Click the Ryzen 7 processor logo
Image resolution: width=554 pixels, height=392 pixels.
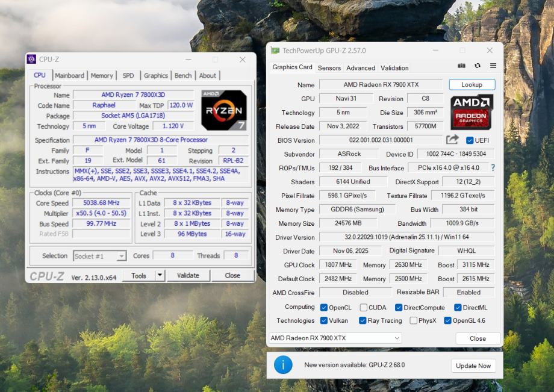pos(223,110)
